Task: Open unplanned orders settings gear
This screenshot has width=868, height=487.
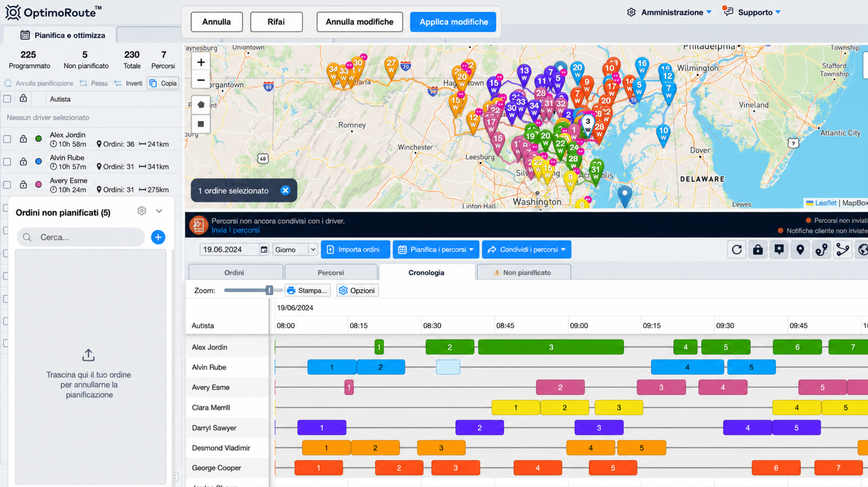Action: point(142,211)
